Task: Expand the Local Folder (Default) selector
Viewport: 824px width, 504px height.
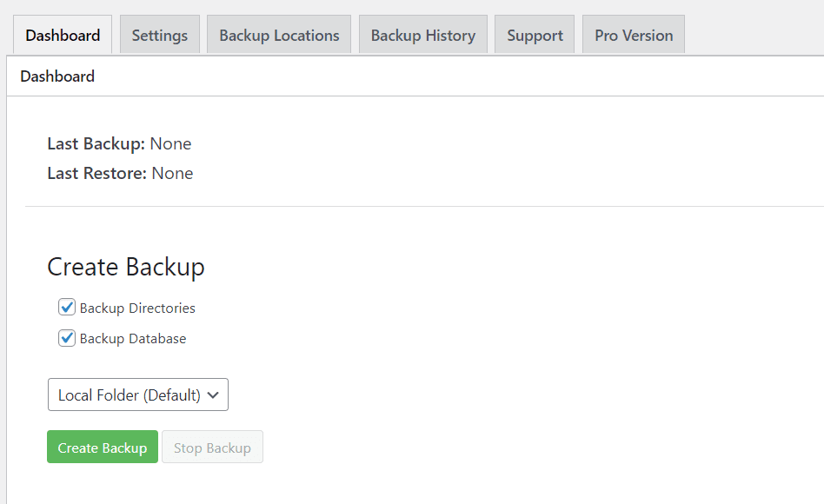Action: point(137,395)
